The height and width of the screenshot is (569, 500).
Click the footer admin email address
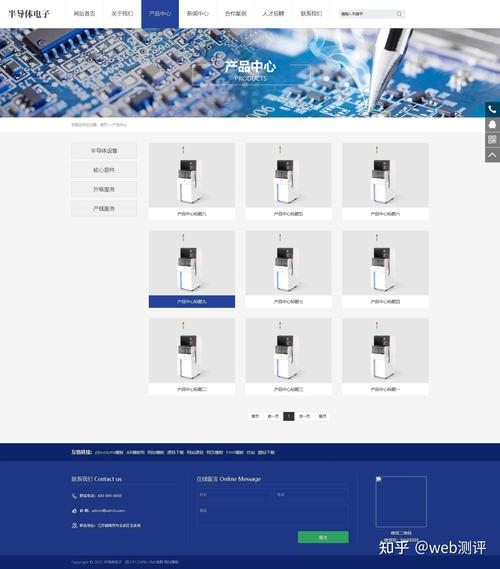point(108,511)
